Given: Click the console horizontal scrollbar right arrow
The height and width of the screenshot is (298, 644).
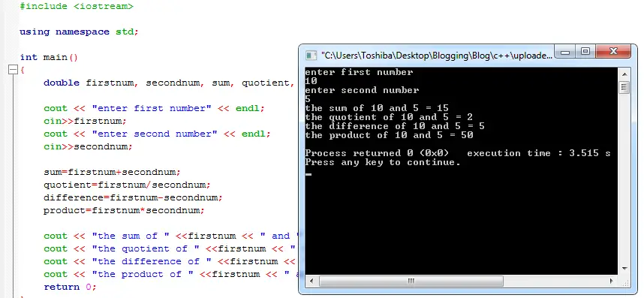Looking at the screenshot, I should (x=612, y=281).
